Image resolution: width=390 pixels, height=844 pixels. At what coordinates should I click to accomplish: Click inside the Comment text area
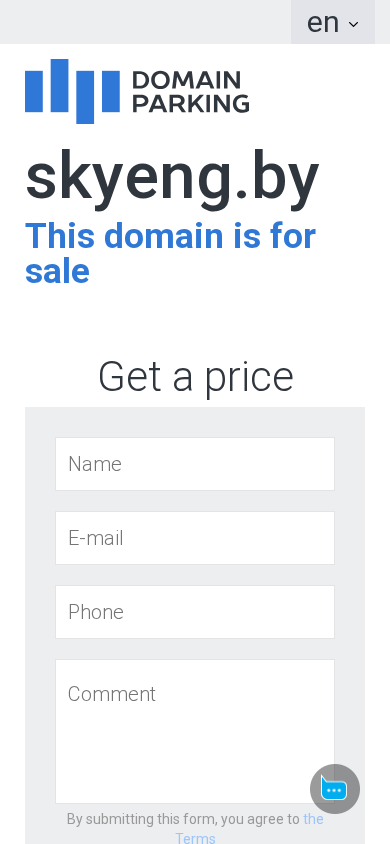(195, 732)
